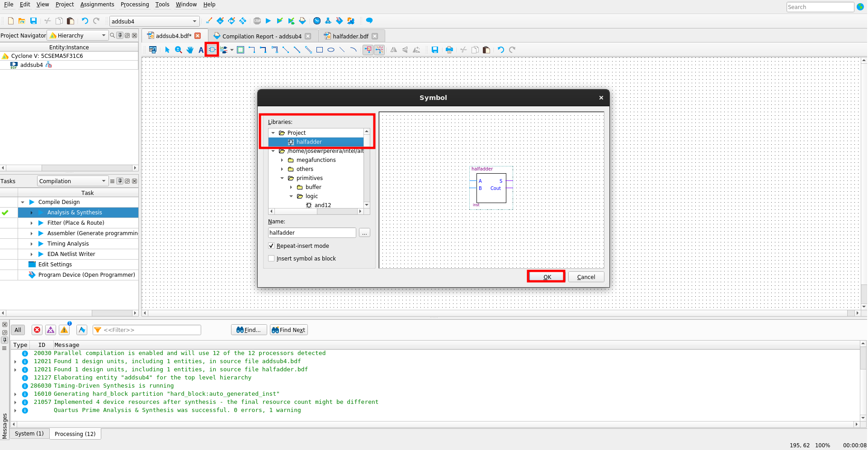Activate the Selection arrow tool
This screenshot has height=450, width=868.
click(x=167, y=50)
